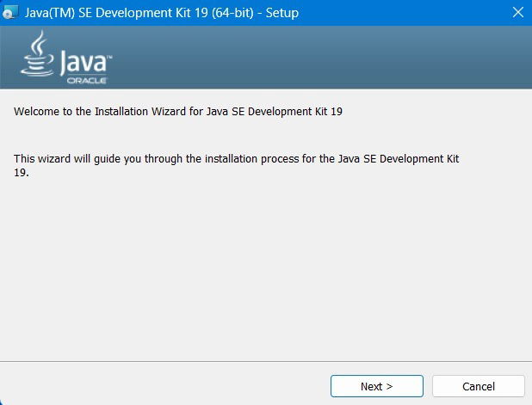Click the installer icon in the title bar

(10, 13)
